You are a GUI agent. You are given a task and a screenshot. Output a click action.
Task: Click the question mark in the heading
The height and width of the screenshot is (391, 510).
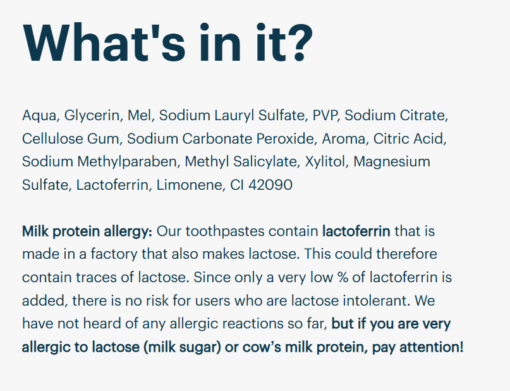(300, 43)
